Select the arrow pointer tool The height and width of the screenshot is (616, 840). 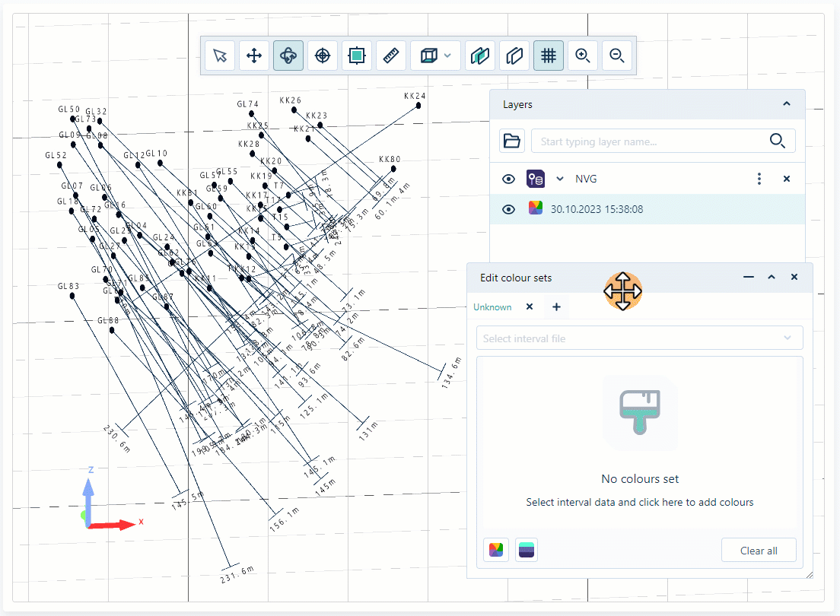tap(220, 56)
